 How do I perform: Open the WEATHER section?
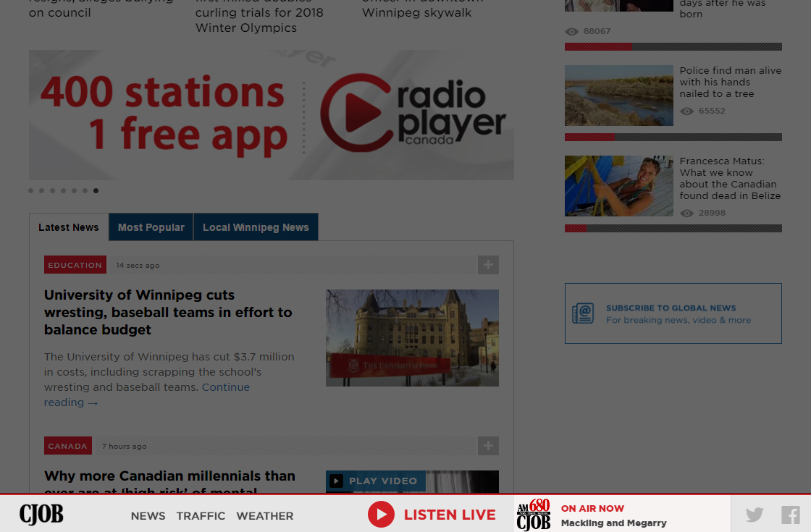click(x=265, y=516)
